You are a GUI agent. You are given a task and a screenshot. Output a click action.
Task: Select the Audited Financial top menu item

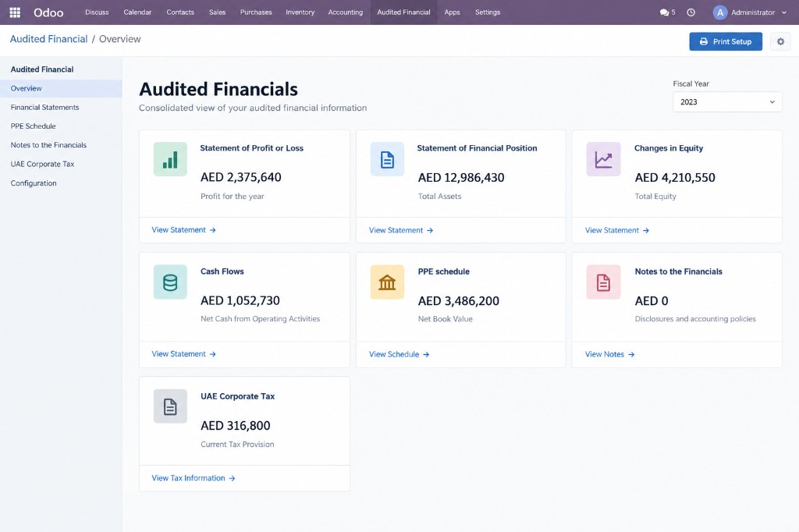coord(403,12)
